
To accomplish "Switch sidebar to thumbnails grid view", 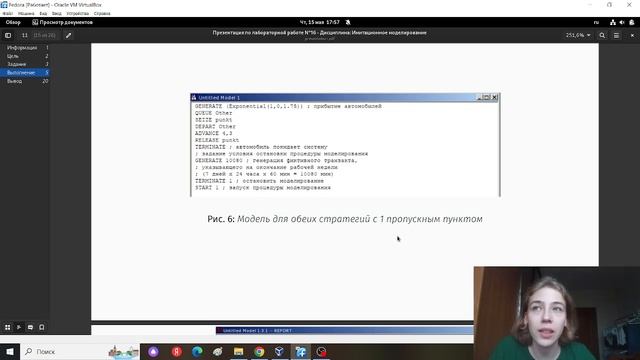I will 8,327.
